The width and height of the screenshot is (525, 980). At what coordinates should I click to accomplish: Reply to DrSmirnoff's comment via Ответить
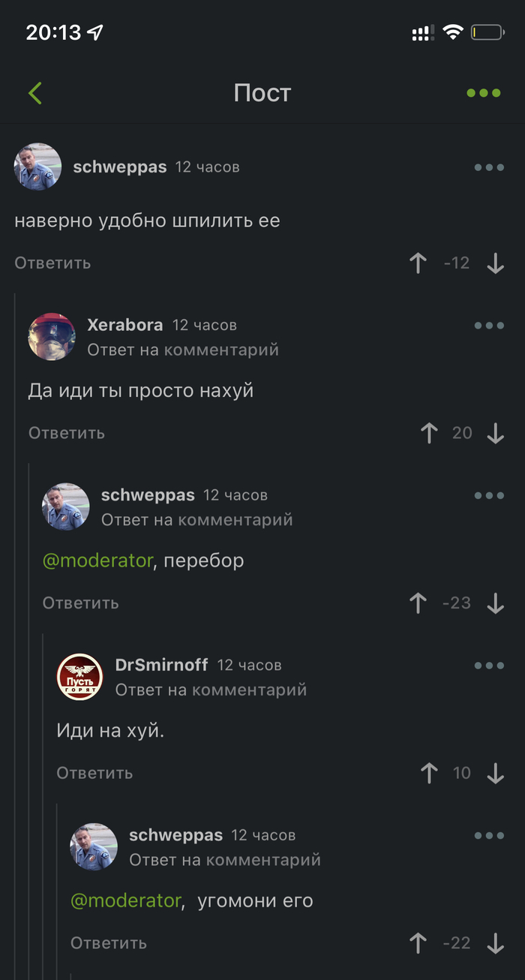point(94,773)
